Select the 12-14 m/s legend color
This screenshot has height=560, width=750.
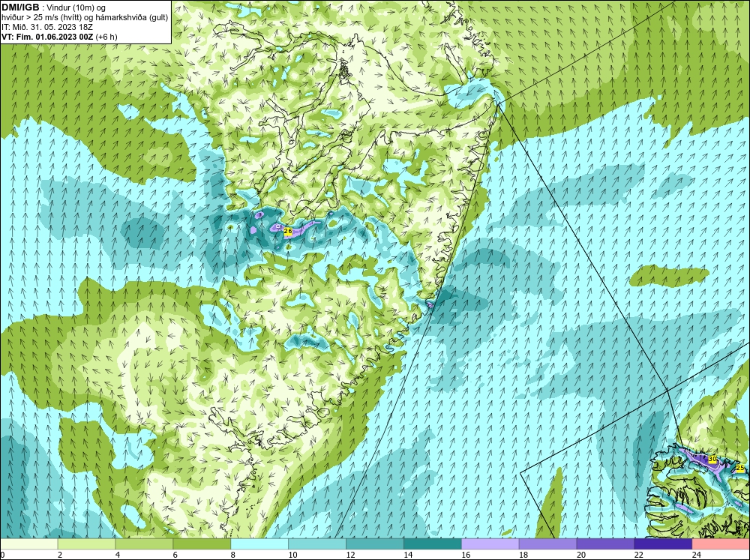coord(374,544)
